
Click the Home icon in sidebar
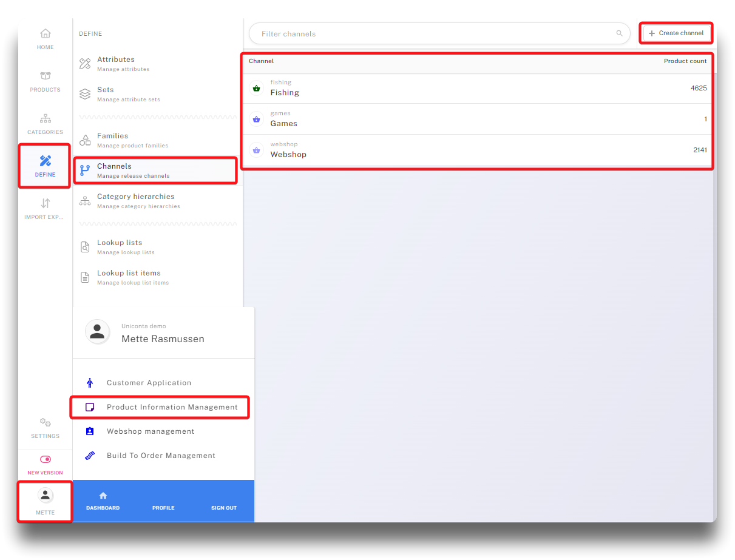pyautogui.click(x=46, y=34)
